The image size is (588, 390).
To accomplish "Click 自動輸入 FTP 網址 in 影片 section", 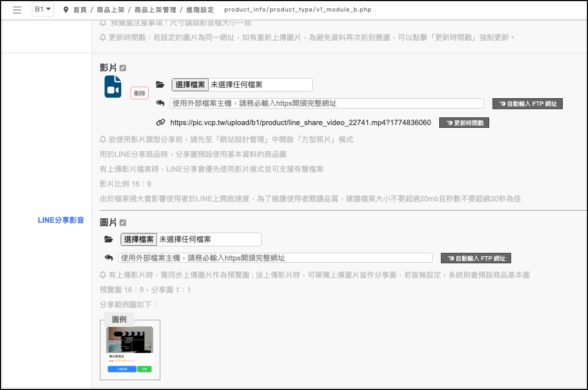I will pyautogui.click(x=528, y=104).
